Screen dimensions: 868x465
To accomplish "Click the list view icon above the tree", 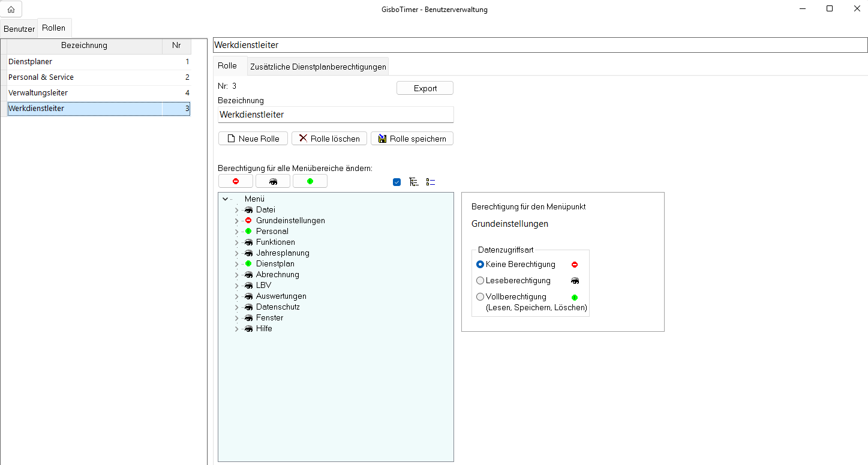I will (430, 182).
